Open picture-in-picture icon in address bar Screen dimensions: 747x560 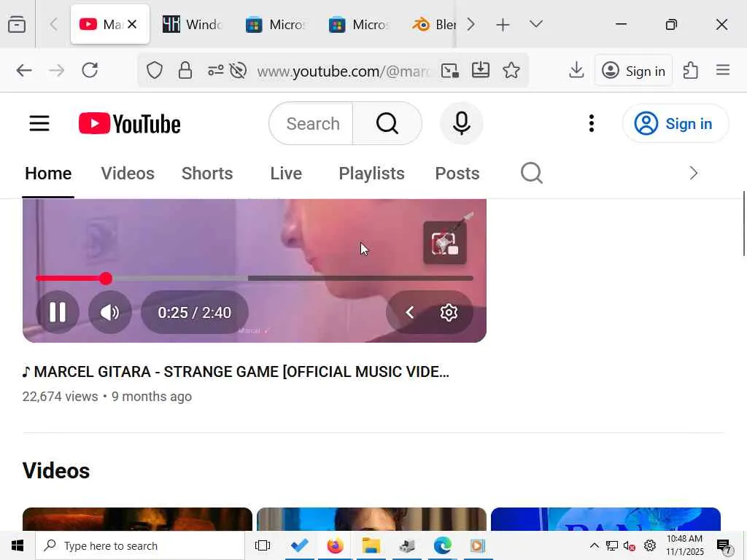click(x=449, y=71)
